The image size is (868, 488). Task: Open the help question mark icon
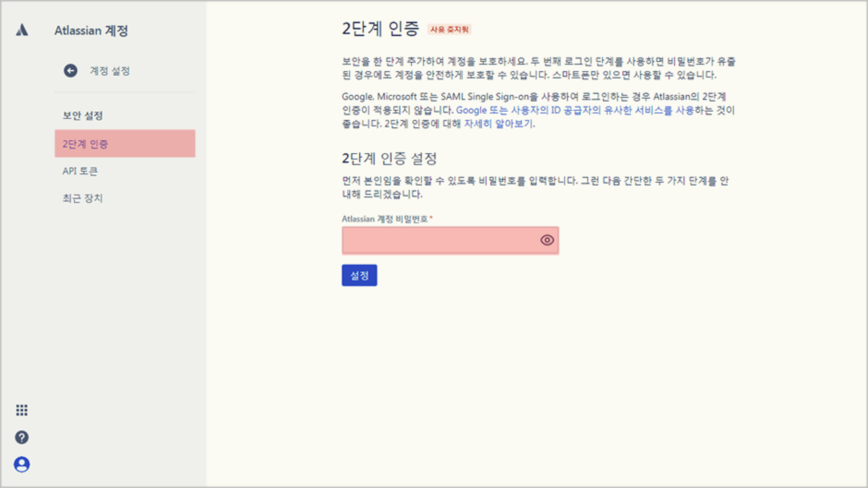[x=22, y=437]
